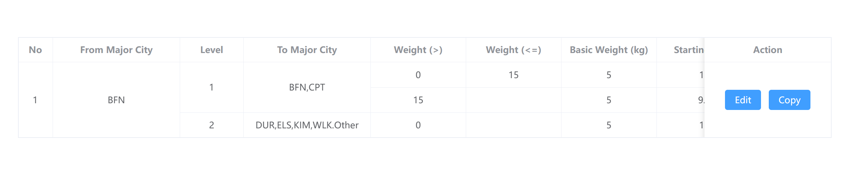Select the Level 2 cell
Viewport: 868px width, 169px height.
212,125
